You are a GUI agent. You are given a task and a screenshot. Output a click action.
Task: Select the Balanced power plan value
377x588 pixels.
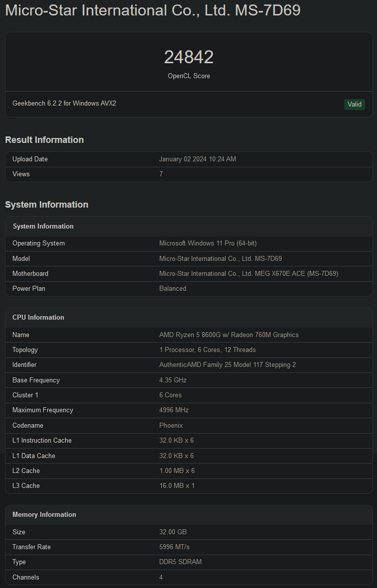point(172,288)
